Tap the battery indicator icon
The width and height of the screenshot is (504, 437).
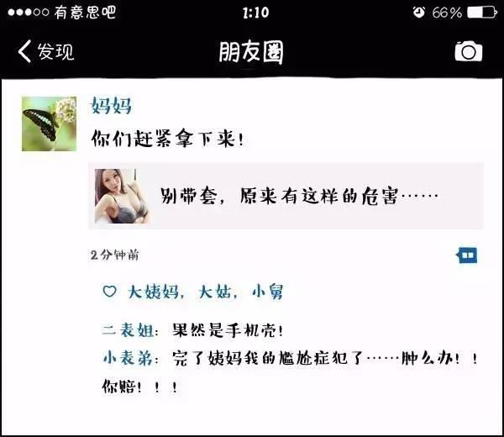pos(482,13)
